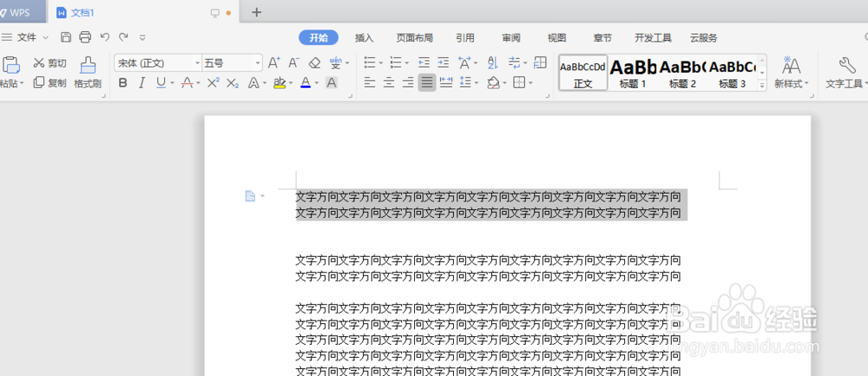Click the 粘贴 paste icon
Image resolution: width=868 pixels, height=376 pixels.
coord(10,65)
